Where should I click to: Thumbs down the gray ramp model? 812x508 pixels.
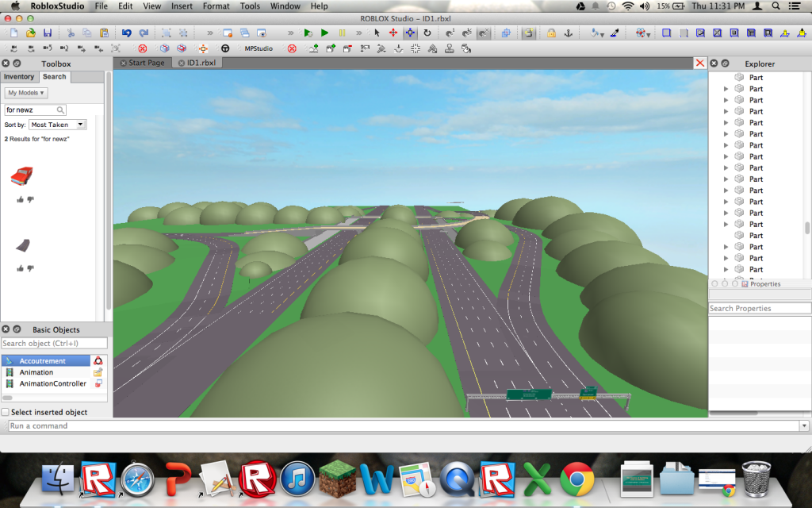coord(31,268)
